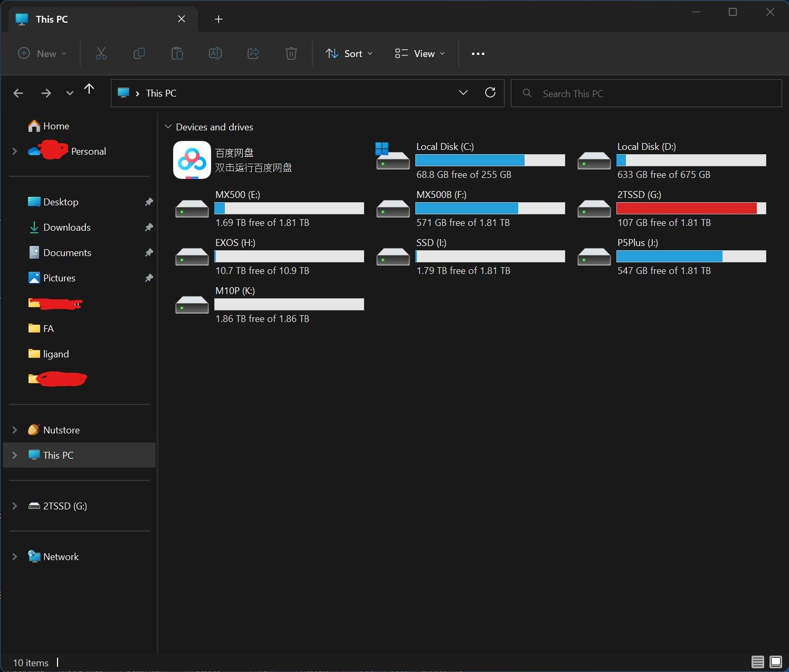Image resolution: width=789 pixels, height=672 pixels.
Task: Collapse the Devices and drives group
Action: pyautogui.click(x=168, y=127)
